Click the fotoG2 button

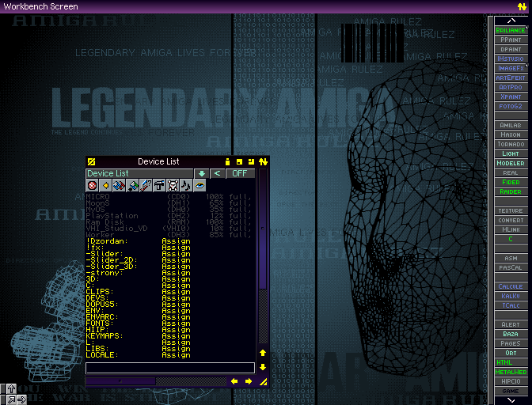tap(511, 106)
